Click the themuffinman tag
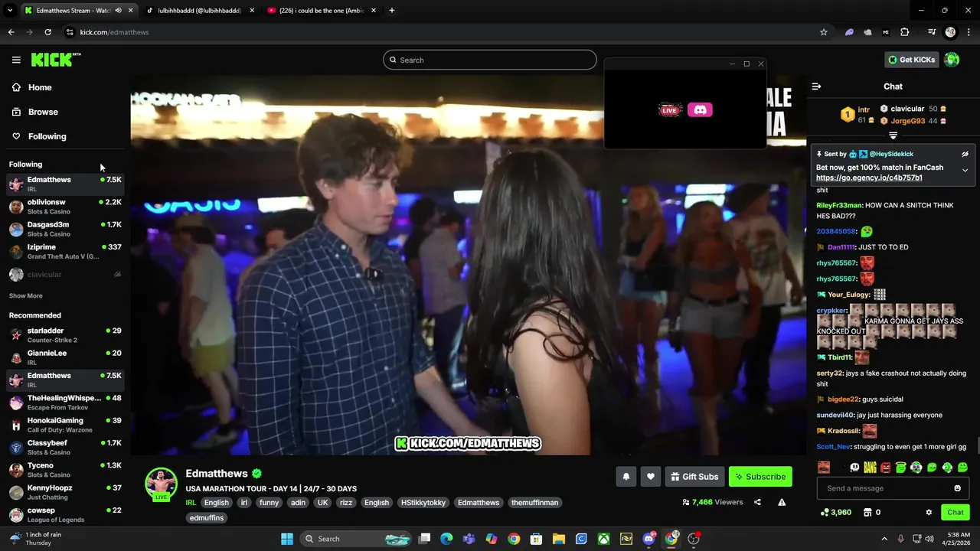Image resolution: width=980 pixels, height=551 pixels. click(535, 503)
